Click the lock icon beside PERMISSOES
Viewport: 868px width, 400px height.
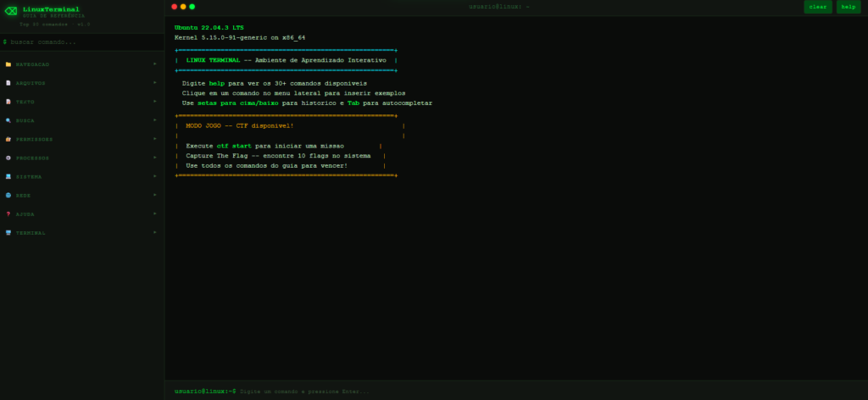8,140
